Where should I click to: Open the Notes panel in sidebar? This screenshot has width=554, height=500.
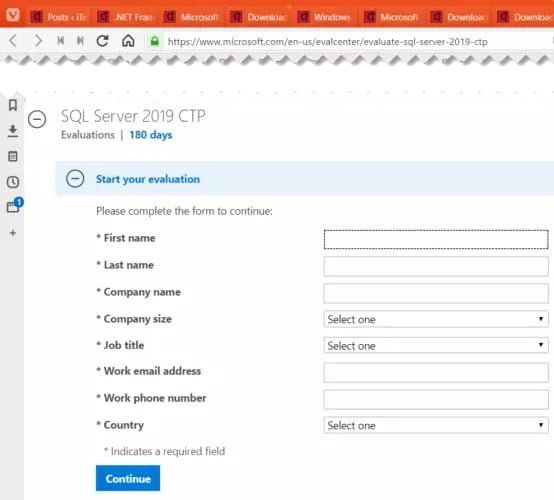click(x=13, y=156)
